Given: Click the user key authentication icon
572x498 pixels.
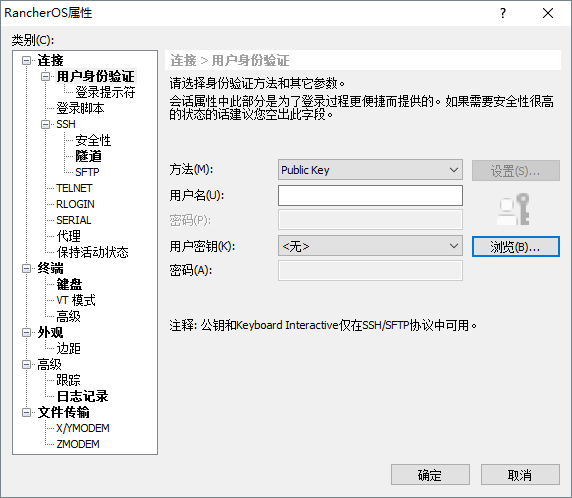Looking at the screenshot, I should [x=514, y=209].
